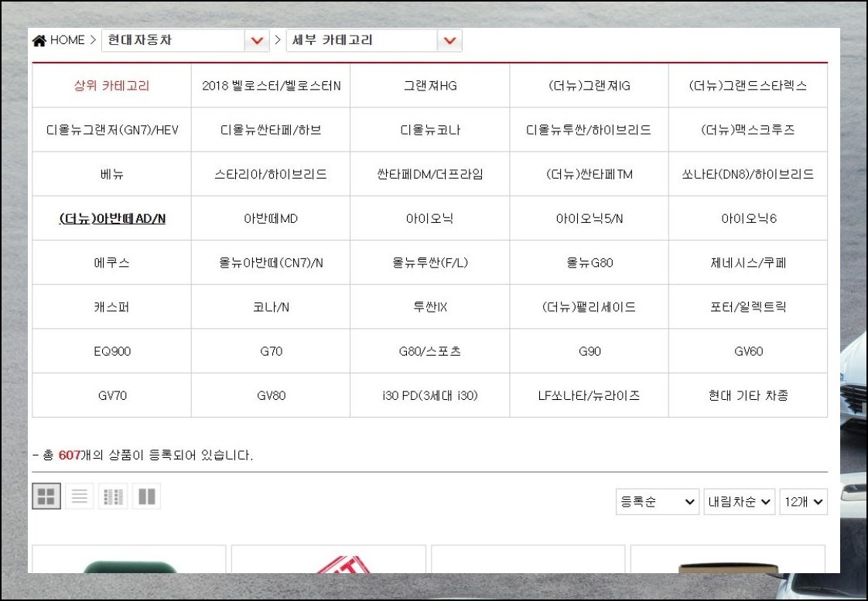Select 올뉴아반떼(CN7)/N category
Image resolution: width=868 pixels, height=601 pixels.
tap(272, 263)
